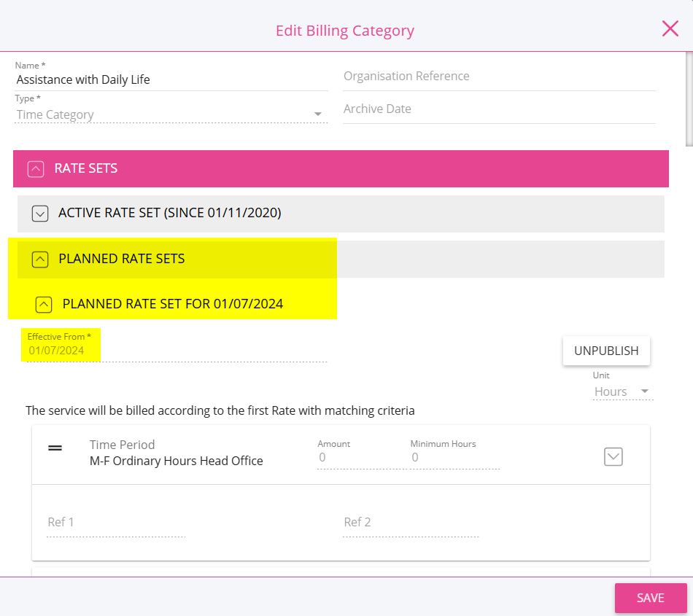Open the Type dropdown arrow
Viewport: 693px width, 616px height.
pyautogui.click(x=318, y=114)
